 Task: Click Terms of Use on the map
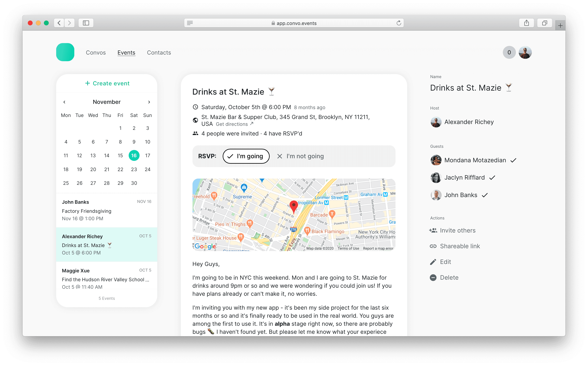point(348,248)
